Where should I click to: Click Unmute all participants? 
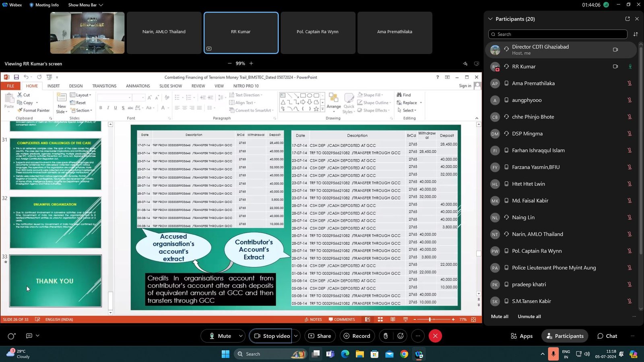point(529,317)
